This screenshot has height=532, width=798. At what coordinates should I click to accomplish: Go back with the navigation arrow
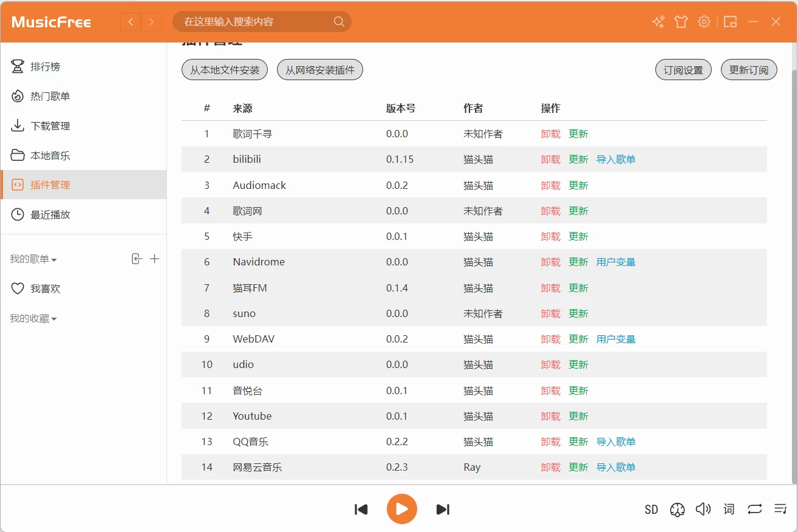131,22
